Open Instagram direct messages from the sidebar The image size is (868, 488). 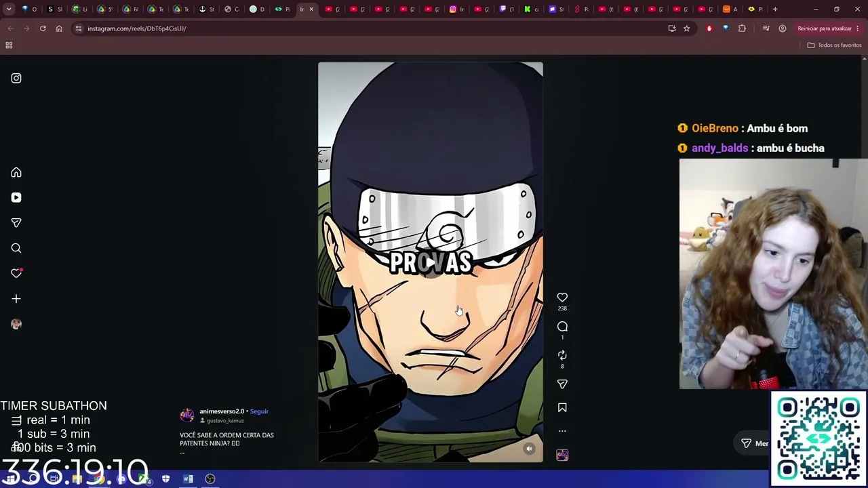(x=16, y=223)
